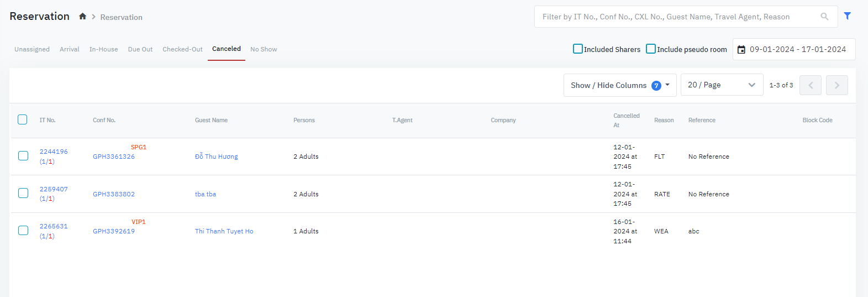Click the Cancelled At column header

pyautogui.click(x=627, y=120)
